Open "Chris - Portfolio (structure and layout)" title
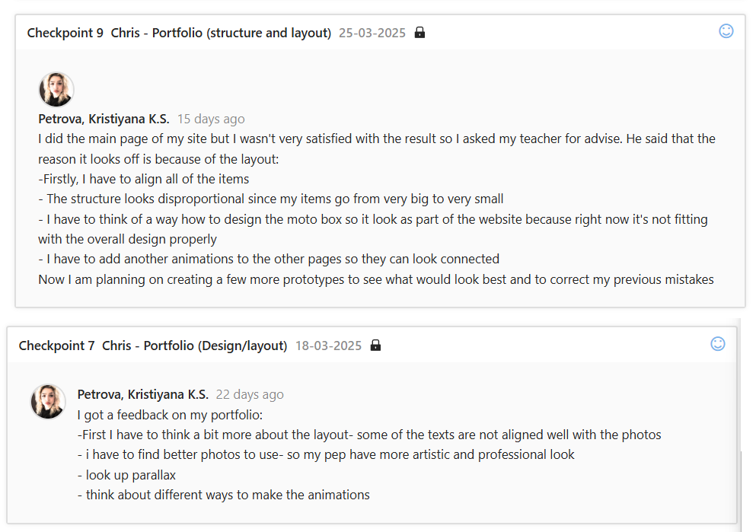 point(221,33)
